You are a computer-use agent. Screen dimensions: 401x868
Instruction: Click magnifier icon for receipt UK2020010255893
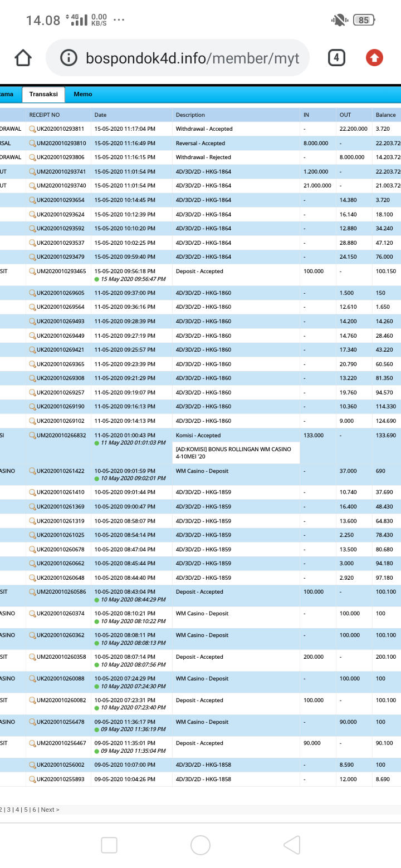(32, 780)
